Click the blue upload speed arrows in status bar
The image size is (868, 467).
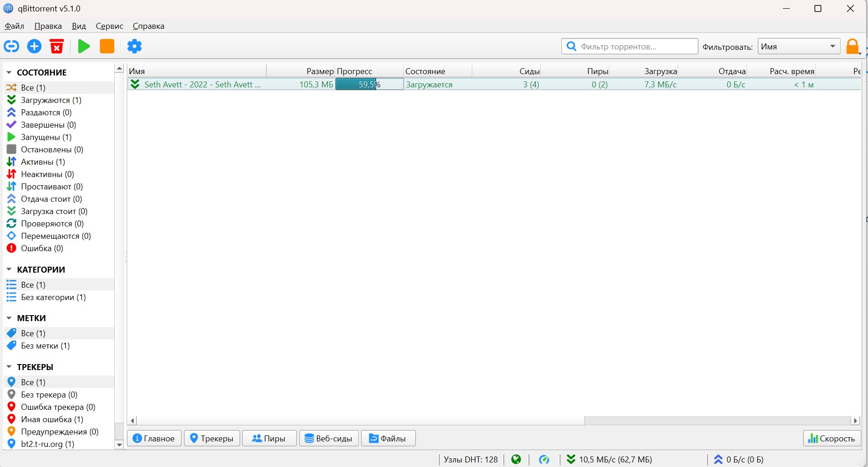718,459
